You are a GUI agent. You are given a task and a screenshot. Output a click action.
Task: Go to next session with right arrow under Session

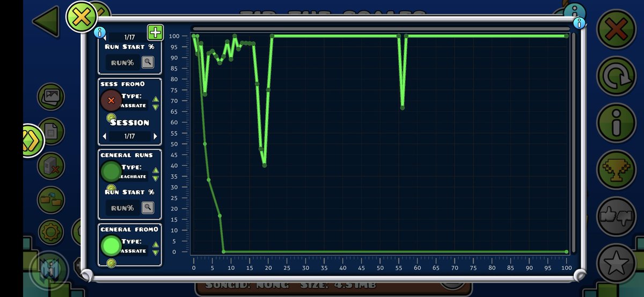coord(155,136)
